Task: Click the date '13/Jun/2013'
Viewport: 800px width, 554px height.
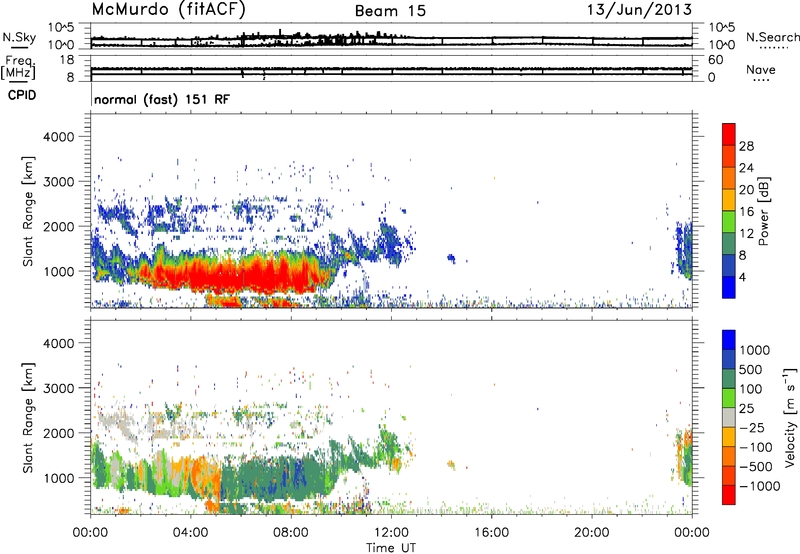Action: (639, 9)
